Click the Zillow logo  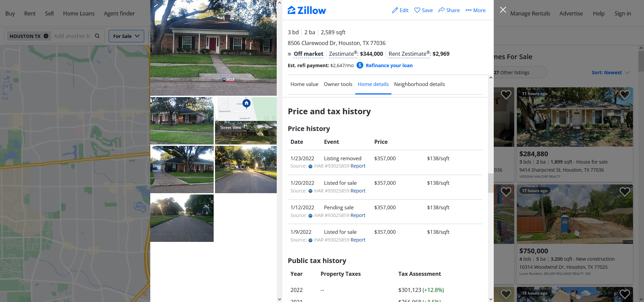click(x=307, y=10)
